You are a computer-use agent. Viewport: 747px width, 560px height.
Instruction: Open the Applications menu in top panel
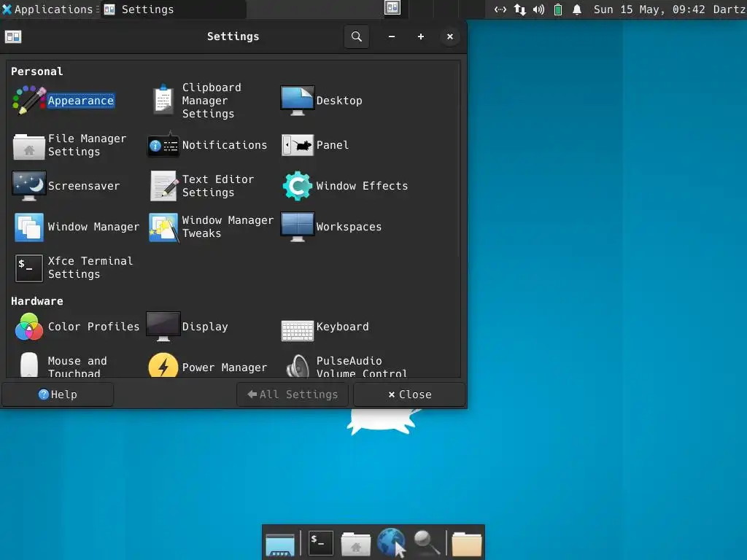pos(47,9)
